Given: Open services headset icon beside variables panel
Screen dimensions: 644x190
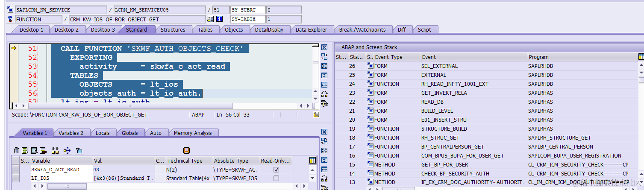Looking at the screenshot, I should [x=324, y=179].
